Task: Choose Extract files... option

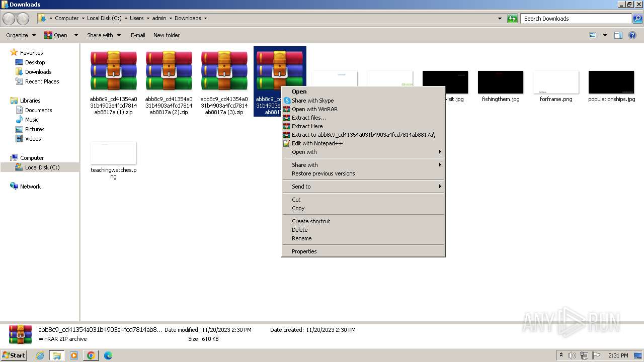Action: 363,118
